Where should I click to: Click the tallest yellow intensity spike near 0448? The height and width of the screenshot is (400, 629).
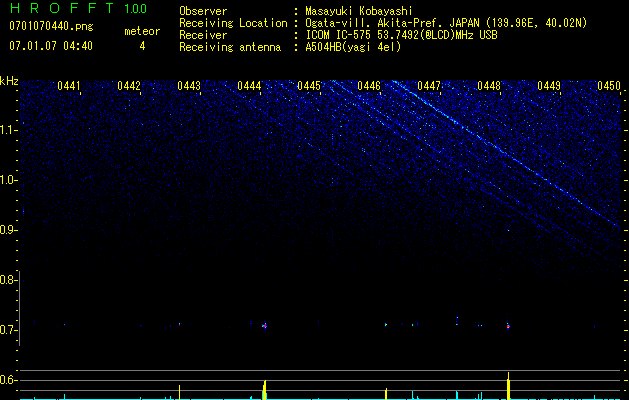pyautogui.click(x=508, y=386)
